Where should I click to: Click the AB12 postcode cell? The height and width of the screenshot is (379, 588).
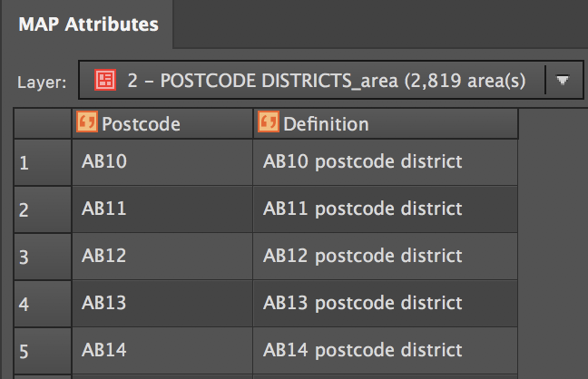point(162,257)
